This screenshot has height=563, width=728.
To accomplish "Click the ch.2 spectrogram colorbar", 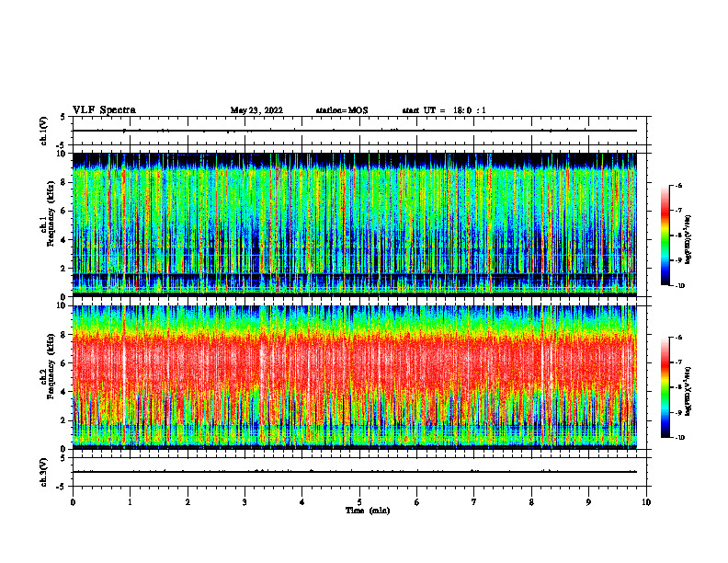I will click(x=665, y=387).
